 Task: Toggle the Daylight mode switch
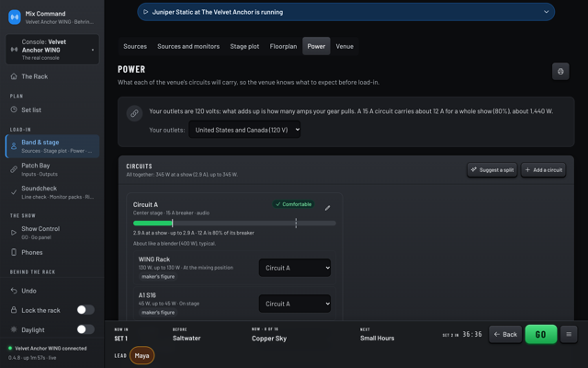pyautogui.click(x=85, y=329)
